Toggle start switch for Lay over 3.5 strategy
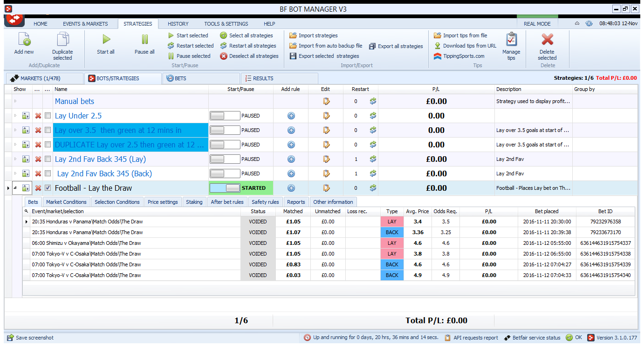 [225, 130]
